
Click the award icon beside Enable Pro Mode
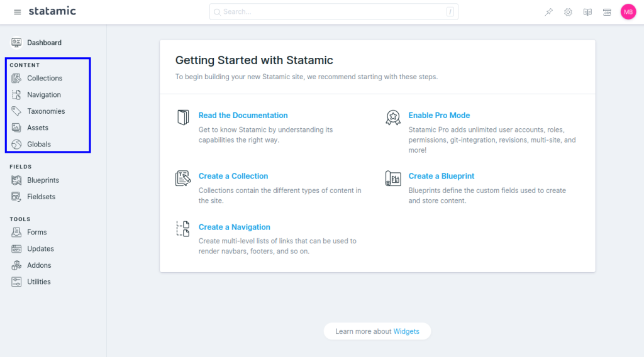(393, 118)
